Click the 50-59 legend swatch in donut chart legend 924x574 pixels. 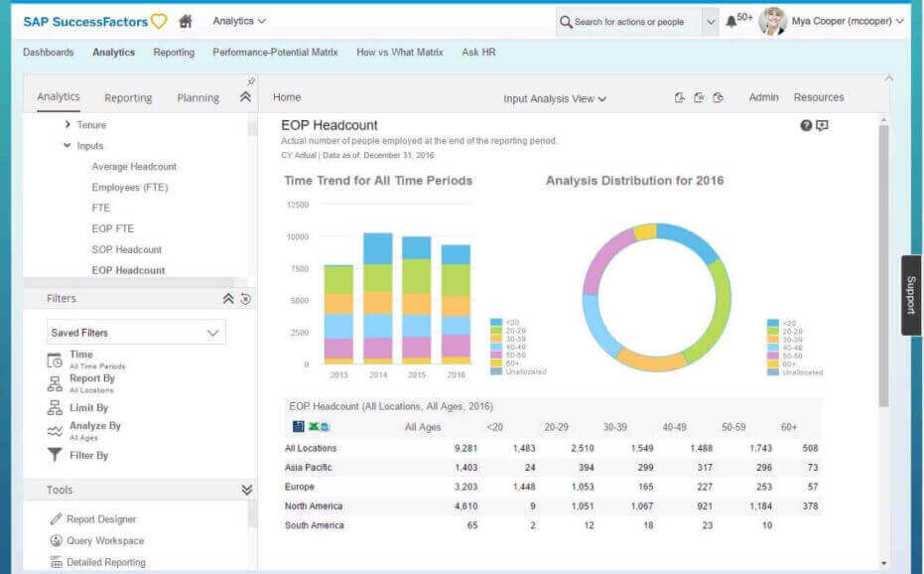(x=773, y=356)
